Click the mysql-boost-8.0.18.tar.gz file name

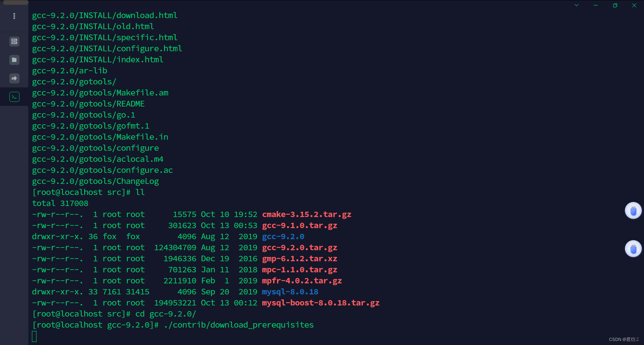pos(321,303)
